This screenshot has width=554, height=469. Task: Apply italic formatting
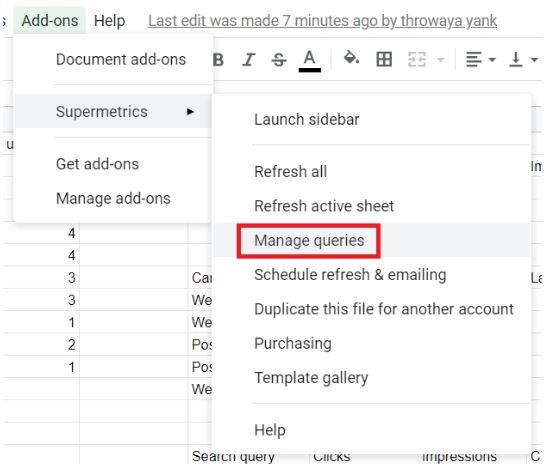[x=248, y=59]
